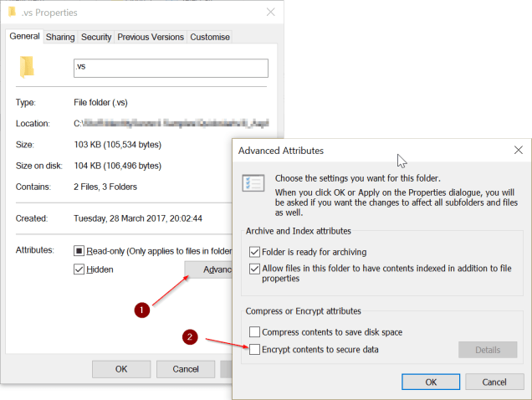Click the "104 KB (106,496 bytes)" value
The height and width of the screenshot is (400, 532).
point(118,166)
